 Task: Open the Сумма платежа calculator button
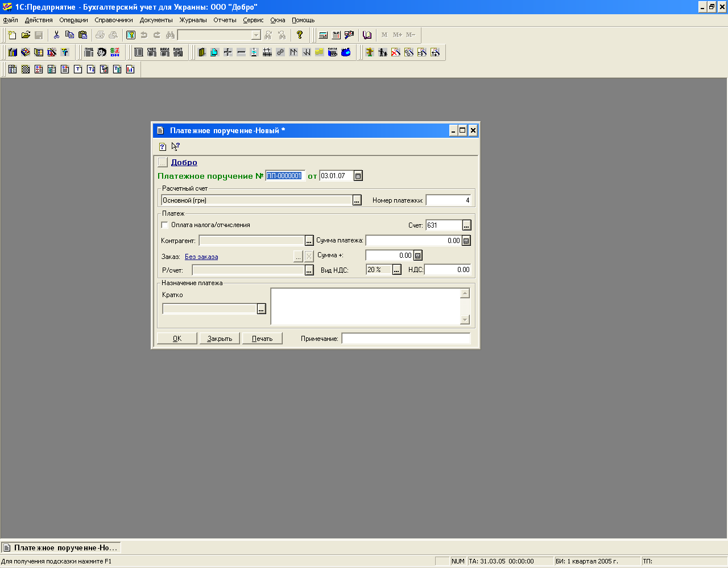(466, 241)
